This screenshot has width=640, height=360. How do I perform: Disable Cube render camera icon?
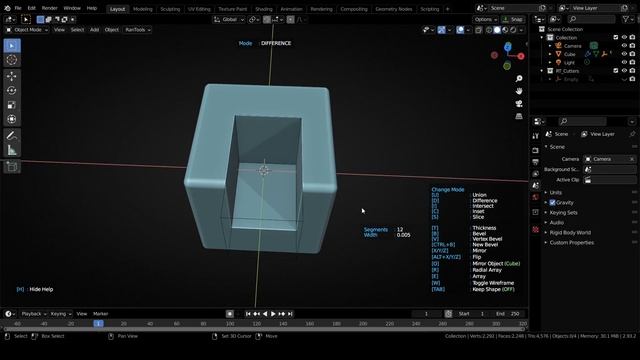(x=632, y=54)
